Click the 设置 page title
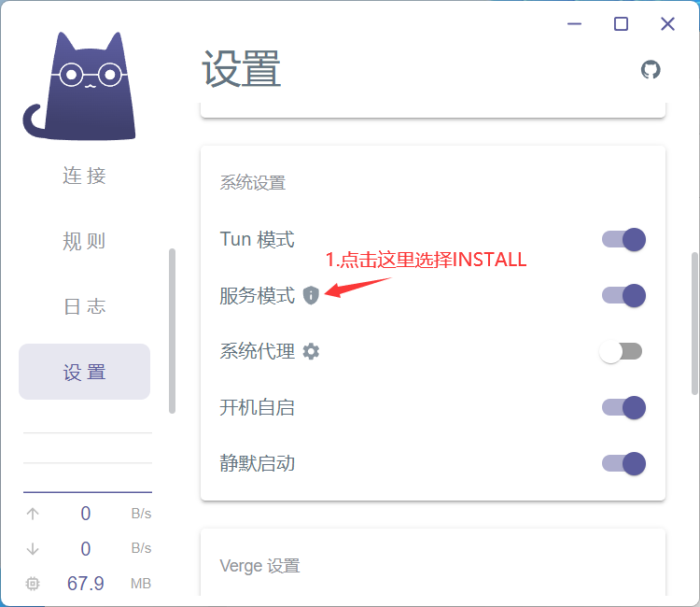 242,69
